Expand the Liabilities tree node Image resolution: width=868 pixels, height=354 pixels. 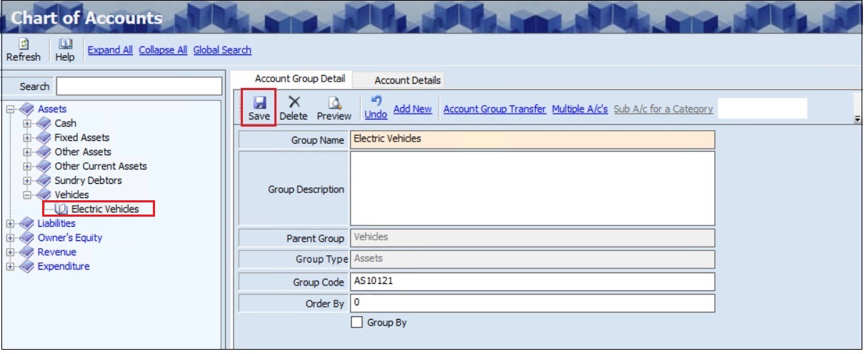[10, 224]
